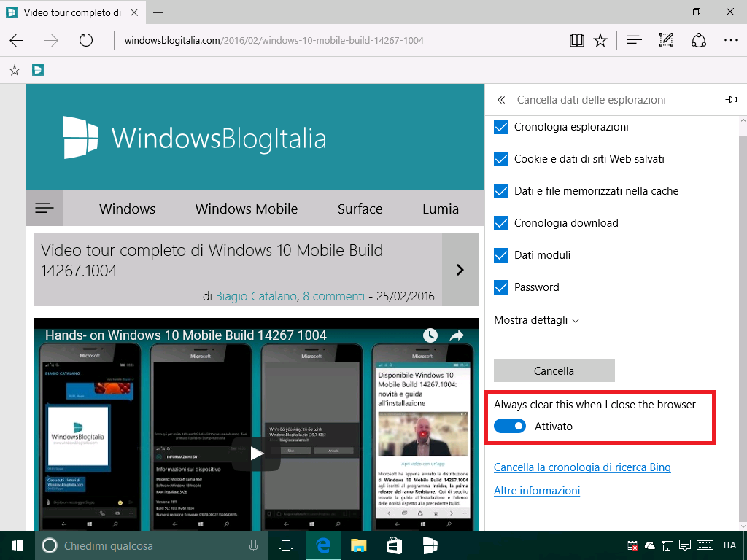Open the Store taskbar icon

(394, 545)
